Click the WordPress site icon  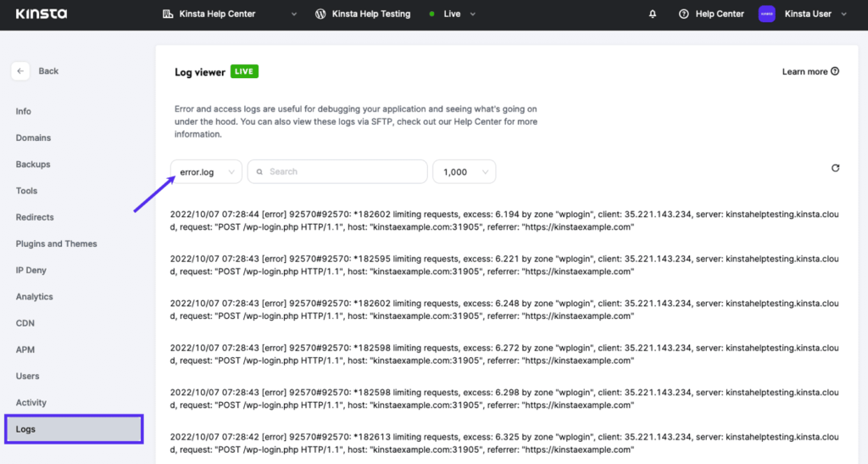pyautogui.click(x=320, y=14)
